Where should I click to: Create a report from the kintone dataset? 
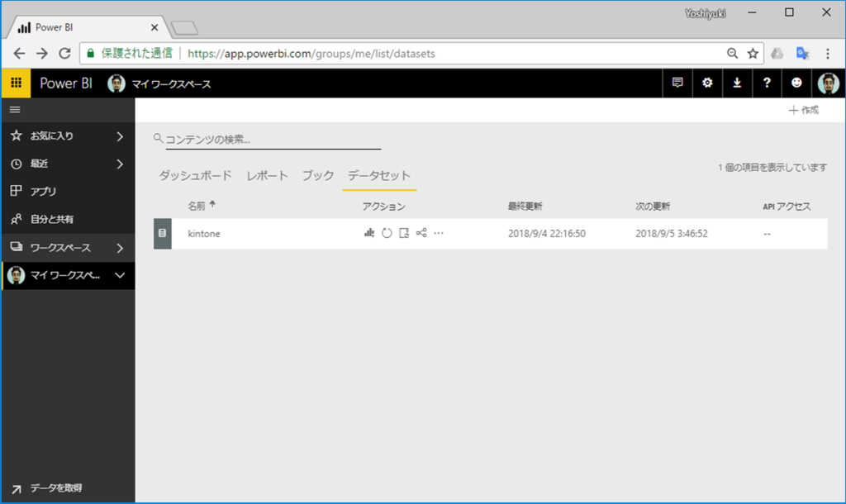[368, 233]
